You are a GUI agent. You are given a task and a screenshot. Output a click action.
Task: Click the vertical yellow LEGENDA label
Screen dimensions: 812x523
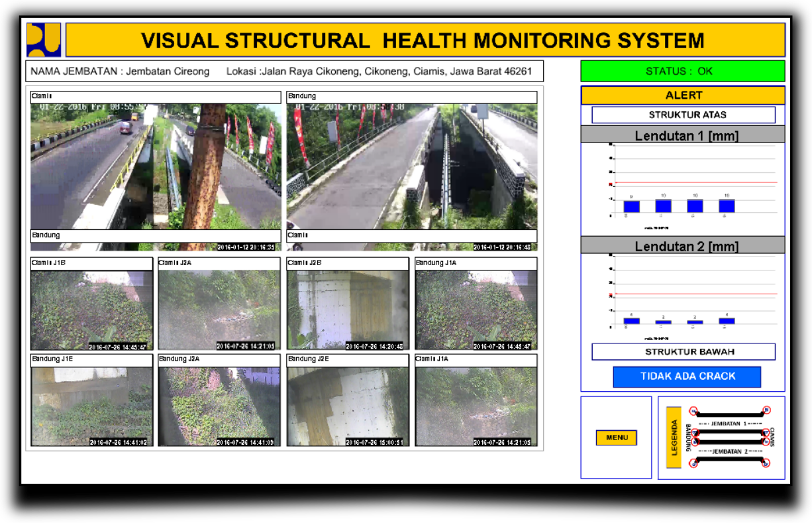click(x=674, y=437)
